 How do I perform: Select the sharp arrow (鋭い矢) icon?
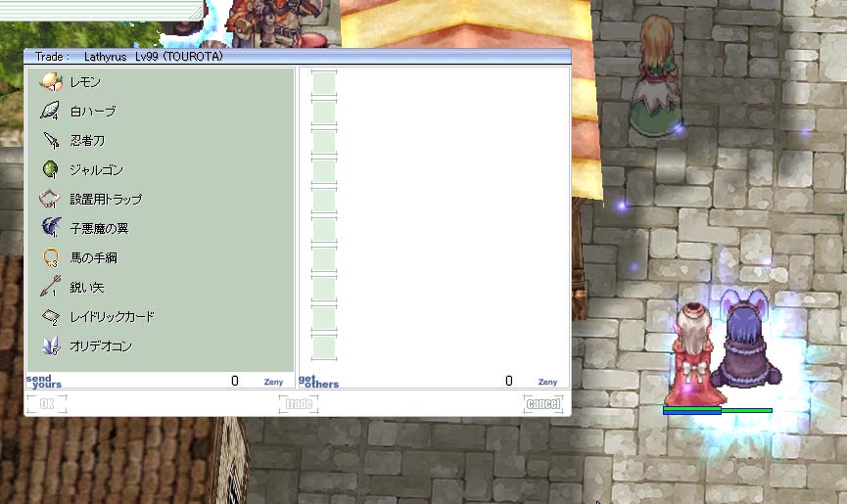(50, 287)
